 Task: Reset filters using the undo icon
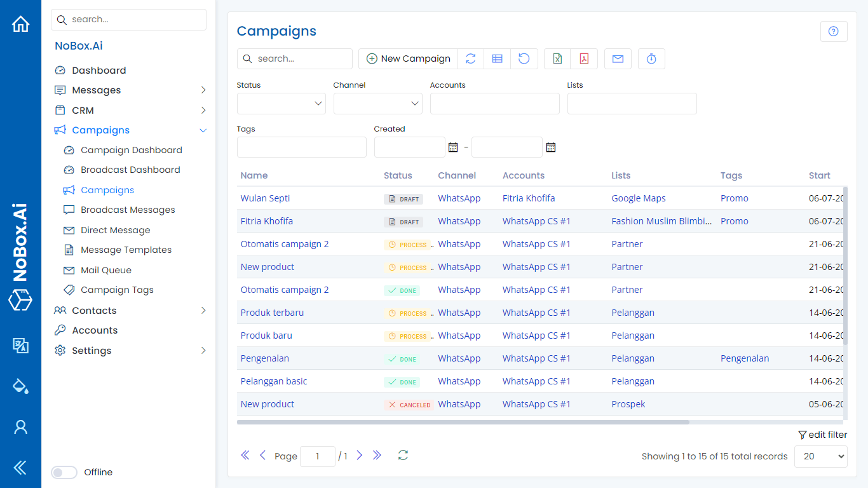coord(524,58)
